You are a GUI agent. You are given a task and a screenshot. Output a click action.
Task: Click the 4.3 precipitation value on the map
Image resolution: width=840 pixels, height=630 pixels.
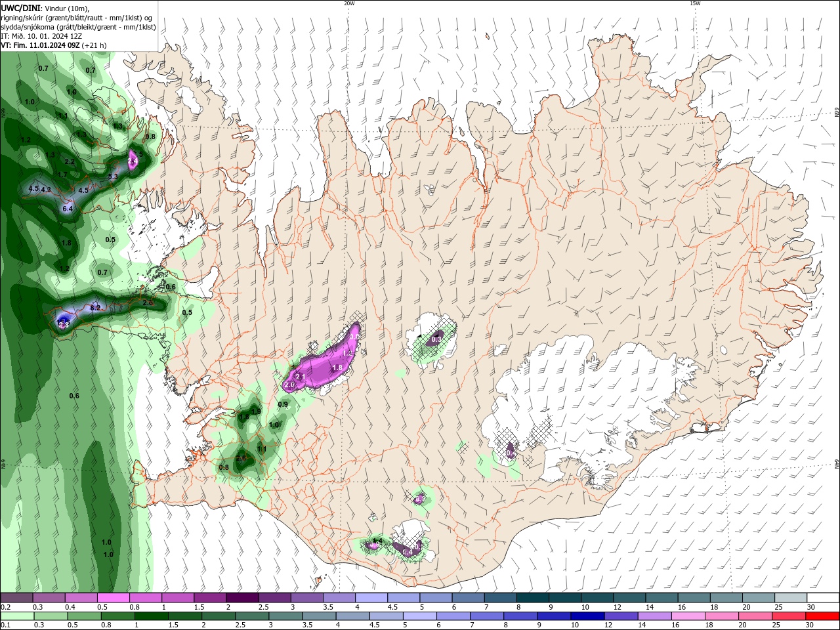coord(46,190)
